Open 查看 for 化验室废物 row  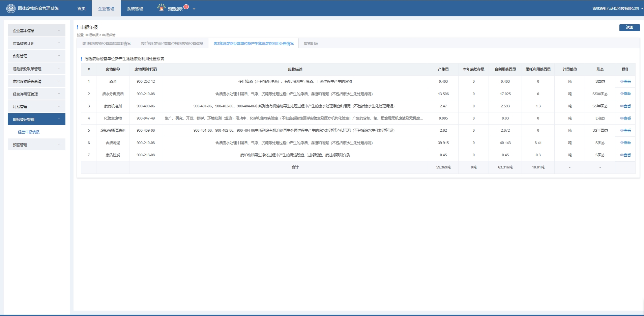point(625,118)
